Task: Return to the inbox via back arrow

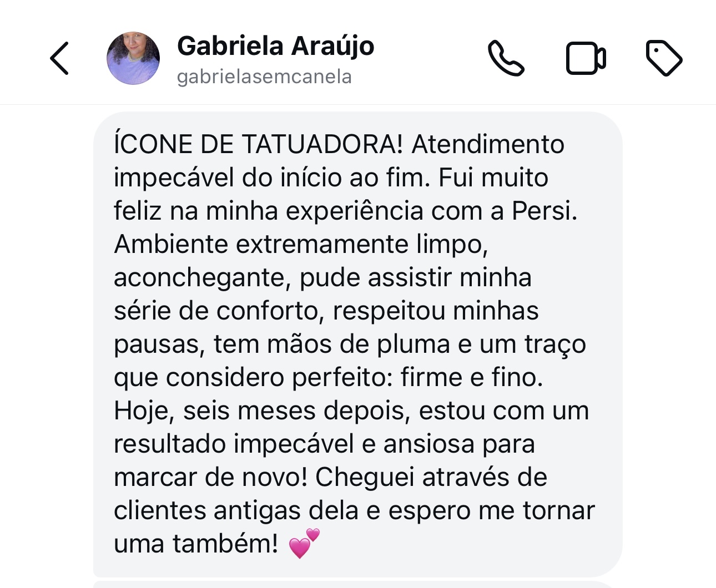Action: coord(59,58)
